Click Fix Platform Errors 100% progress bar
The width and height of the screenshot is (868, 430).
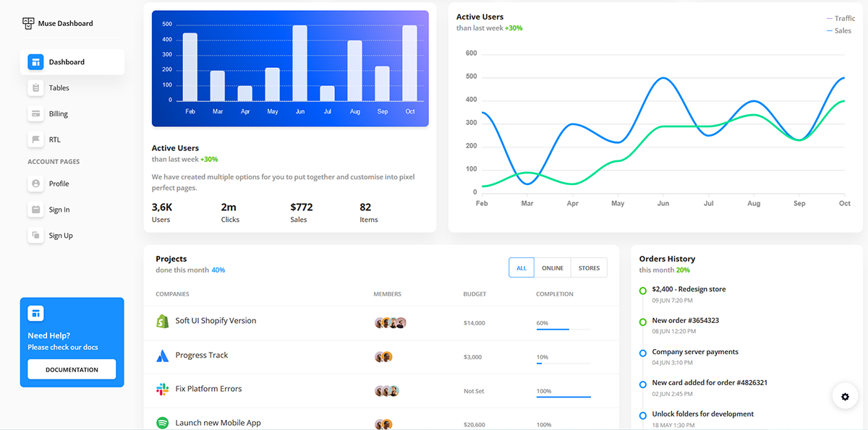click(x=563, y=397)
